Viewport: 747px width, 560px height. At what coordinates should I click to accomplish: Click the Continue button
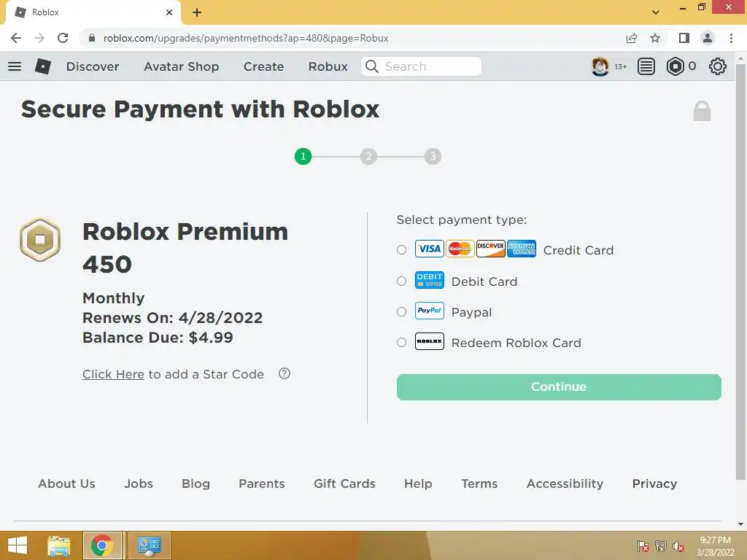559,386
